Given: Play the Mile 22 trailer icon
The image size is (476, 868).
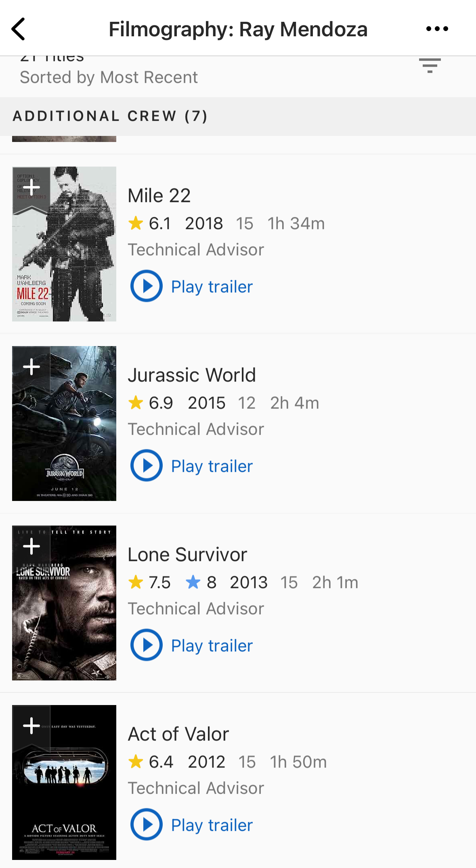Looking at the screenshot, I should click(147, 286).
